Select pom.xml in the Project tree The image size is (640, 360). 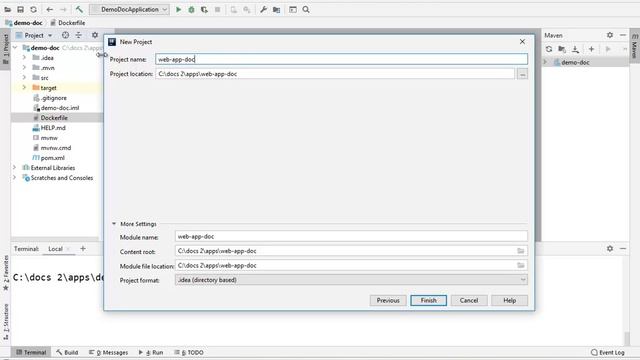coord(48,158)
